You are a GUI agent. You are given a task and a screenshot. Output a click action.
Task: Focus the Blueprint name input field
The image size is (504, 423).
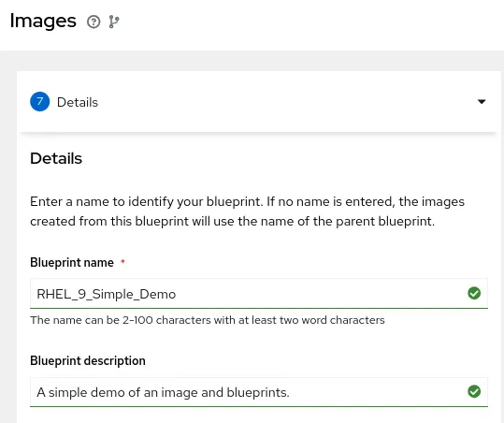click(259, 293)
